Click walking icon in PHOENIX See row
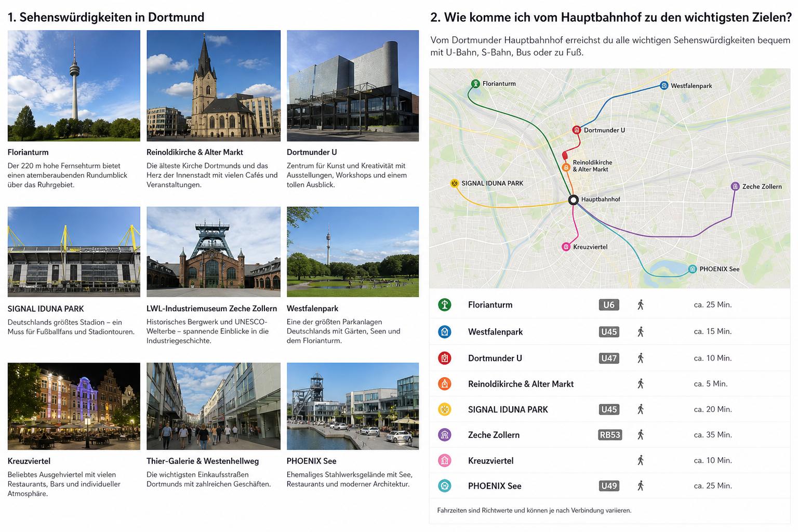798x532 pixels. click(x=641, y=486)
